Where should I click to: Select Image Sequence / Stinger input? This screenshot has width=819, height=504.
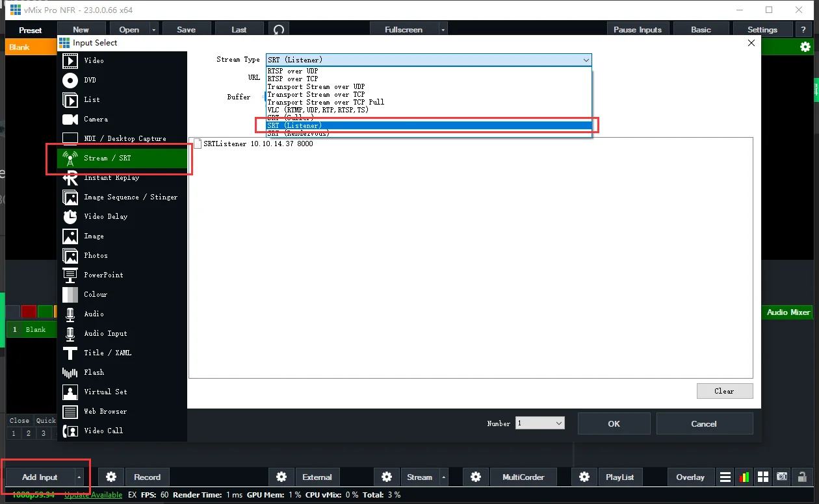(x=122, y=197)
